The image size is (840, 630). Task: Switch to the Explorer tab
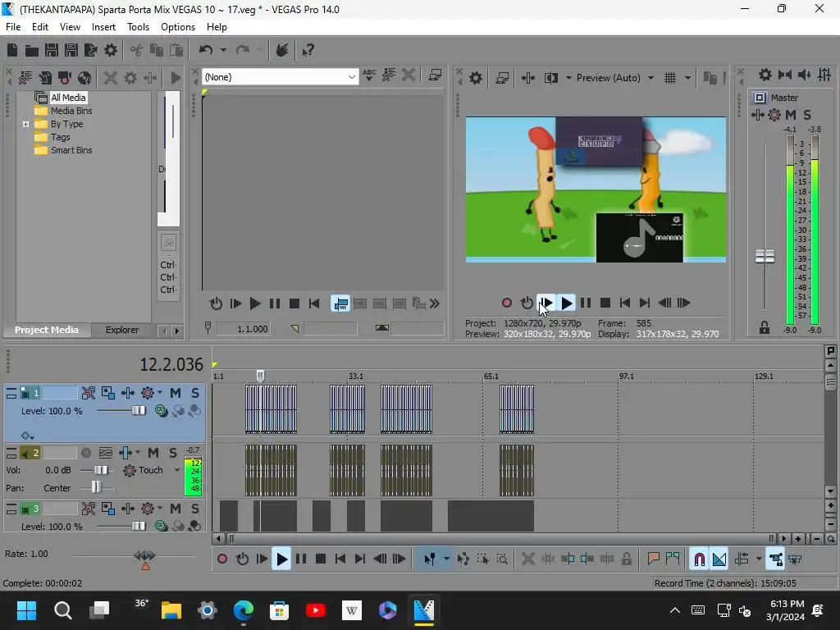pyautogui.click(x=122, y=330)
